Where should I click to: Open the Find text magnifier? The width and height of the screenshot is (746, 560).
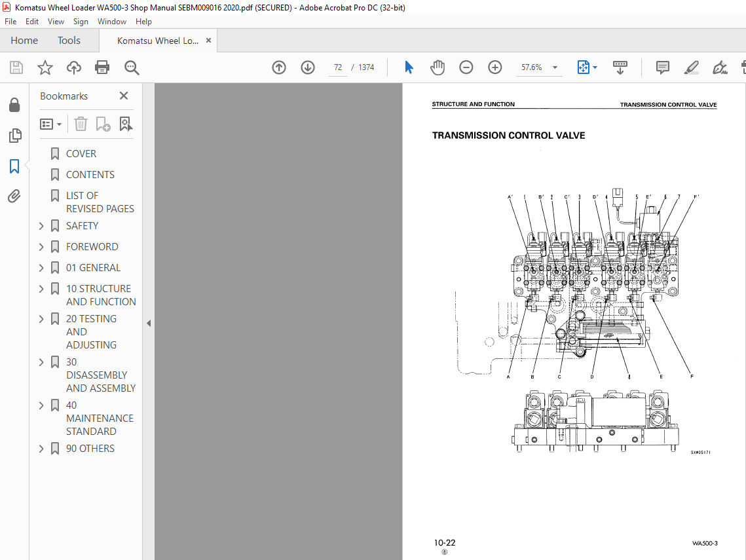[131, 67]
